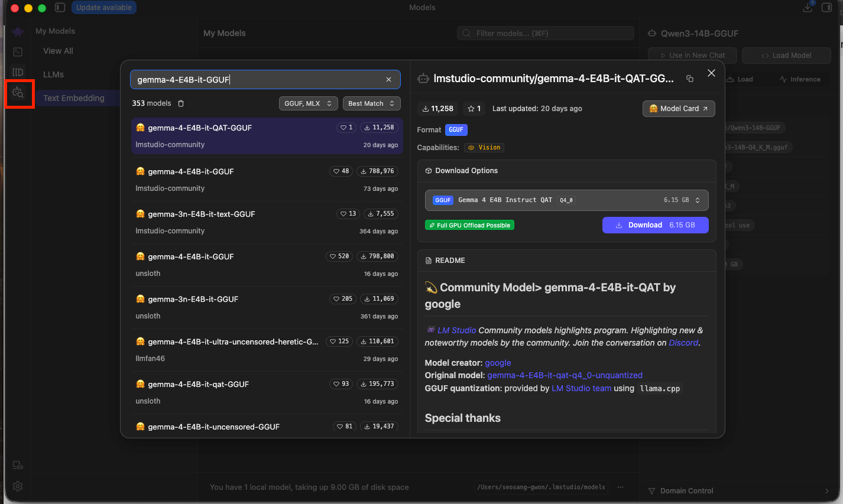Click the Filter models input field
Viewport: 843px width, 504px height.
tap(546, 34)
